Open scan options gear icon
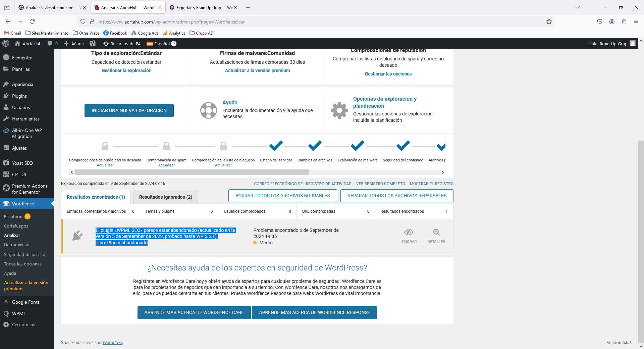This screenshot has width=644, height=349. click(x=339, y=110)
